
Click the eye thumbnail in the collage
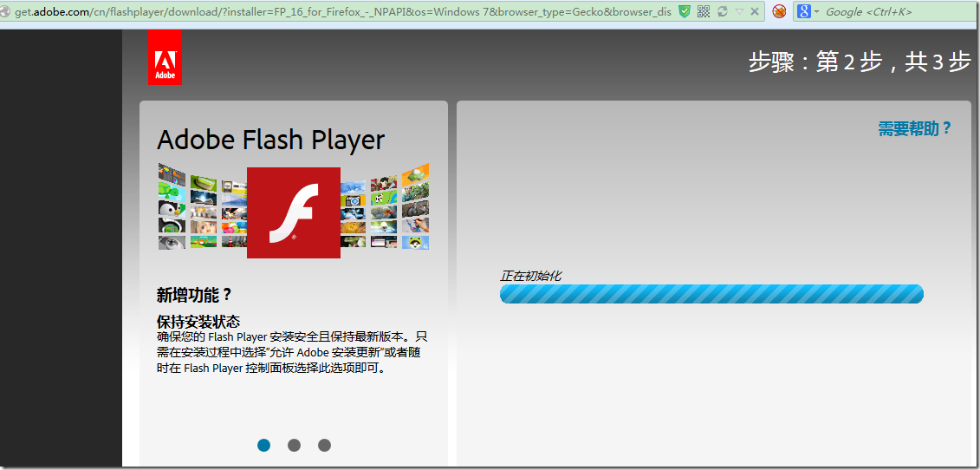pos(172,243)
